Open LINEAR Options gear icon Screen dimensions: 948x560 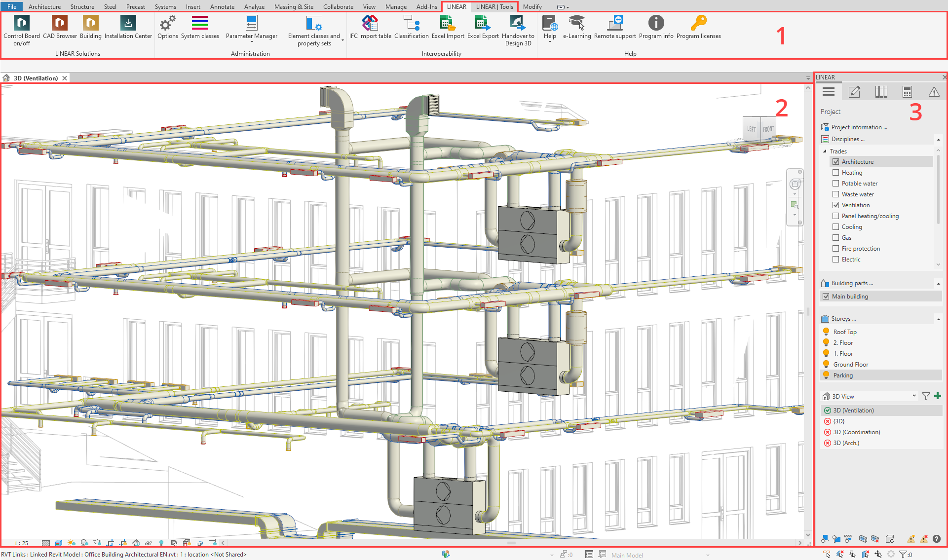[168, 23]
